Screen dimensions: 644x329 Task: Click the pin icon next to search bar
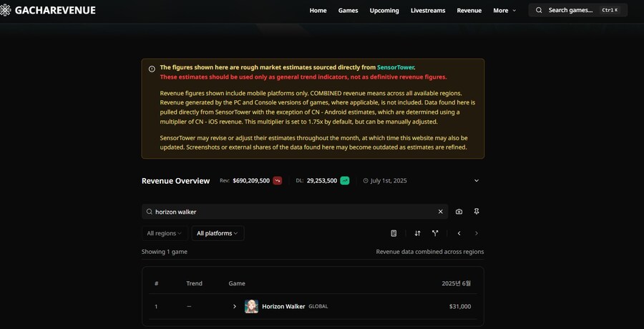click(x=477, y=212)
